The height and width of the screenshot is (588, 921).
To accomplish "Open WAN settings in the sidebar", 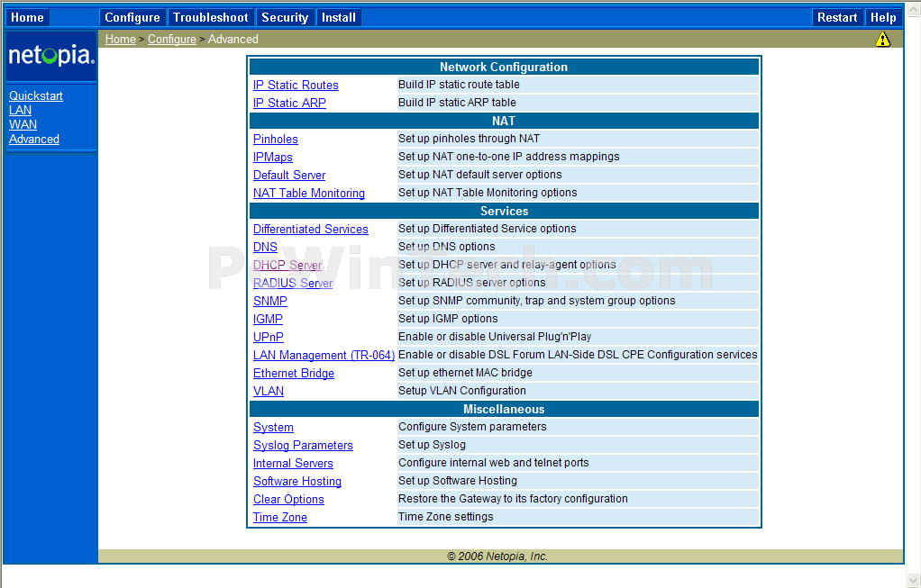I will [x=23, y=124].
